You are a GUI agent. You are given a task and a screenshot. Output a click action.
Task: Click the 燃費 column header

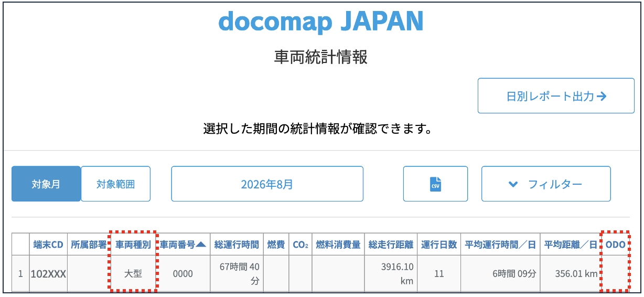[x=276, y=245]
